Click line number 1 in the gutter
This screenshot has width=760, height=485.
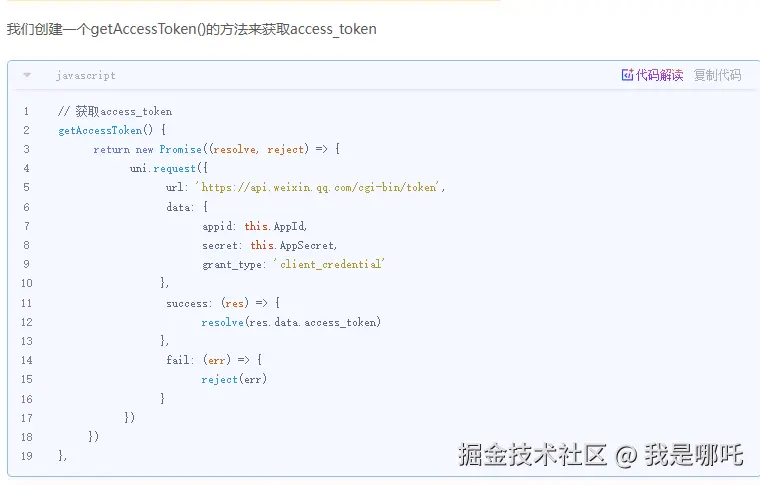pyautogui.click(x=26, y=111)
